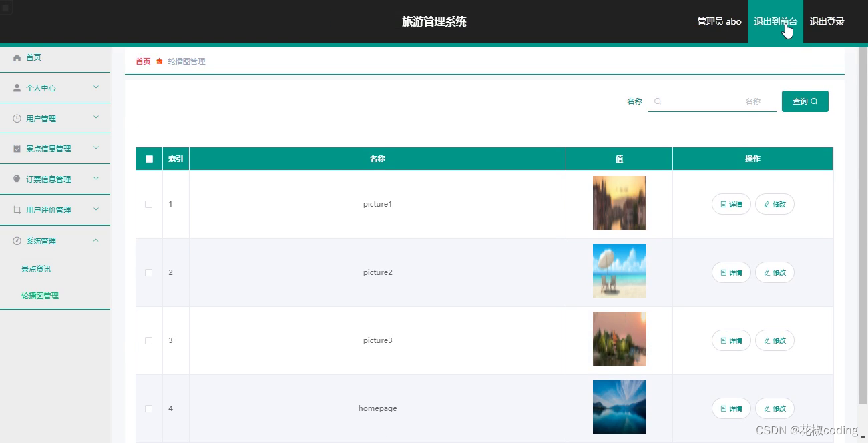The width and height of the screenshot is (868, 443).
Task: Click the 首页 breadcrumb link
Action: coord(143,61)
